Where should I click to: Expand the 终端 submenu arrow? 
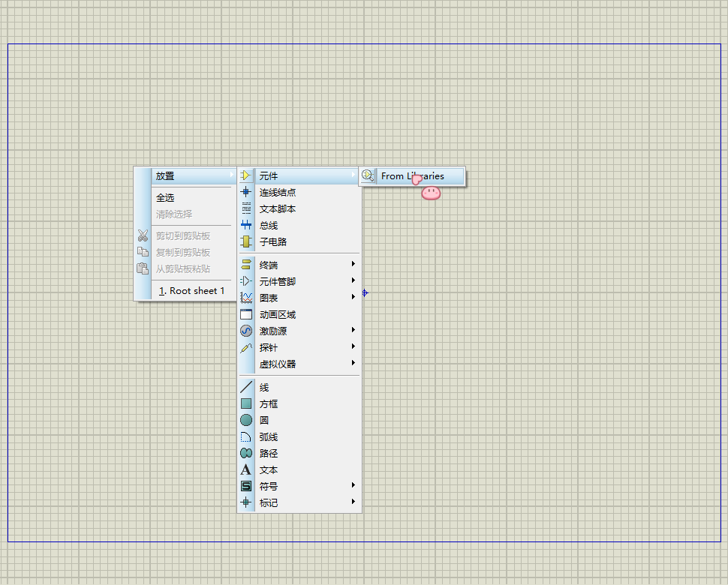pos(353,264)
